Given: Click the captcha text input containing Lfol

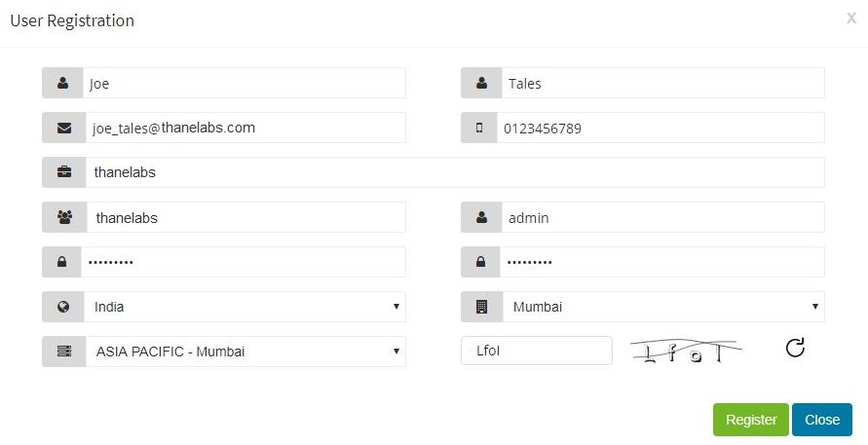Looking at the screenshot, I should coord(537,351).
